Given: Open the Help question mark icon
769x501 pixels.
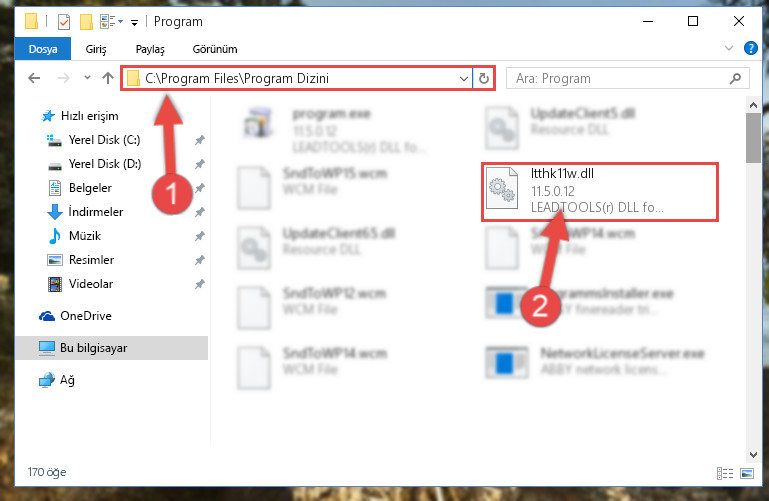Looking at the screenshot, I should coord(750,48).
